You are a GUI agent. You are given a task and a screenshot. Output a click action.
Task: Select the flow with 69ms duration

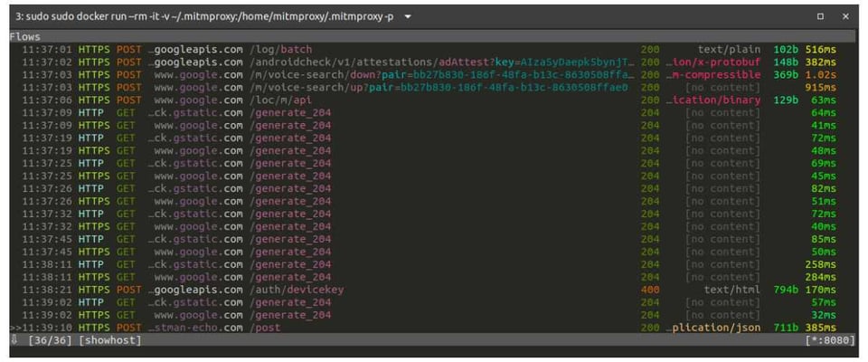click(x=433, y=163)
